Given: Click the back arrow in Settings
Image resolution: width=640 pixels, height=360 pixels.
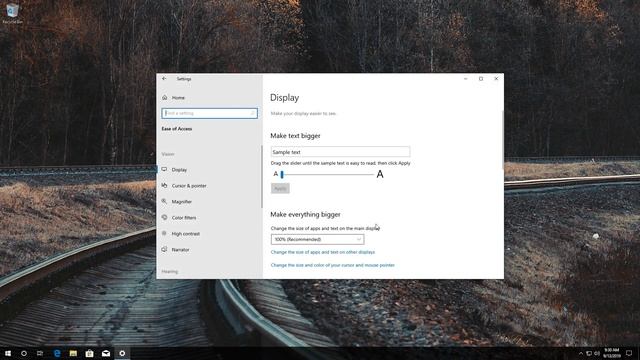Looking at the screenshot, I should (x=164, y=79).
